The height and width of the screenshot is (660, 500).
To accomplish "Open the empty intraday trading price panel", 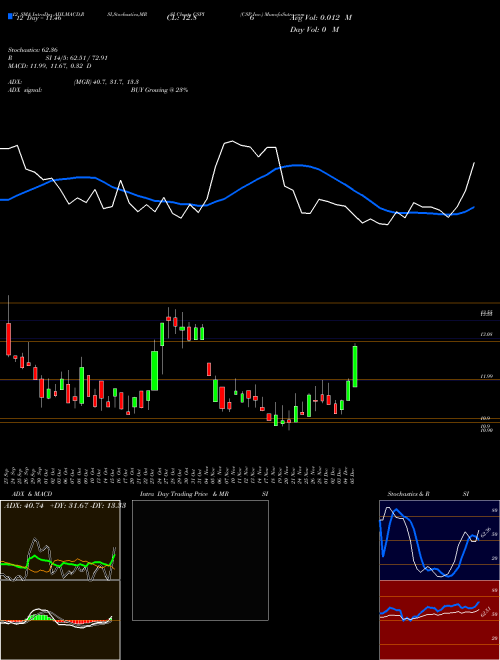I will 200,560.
